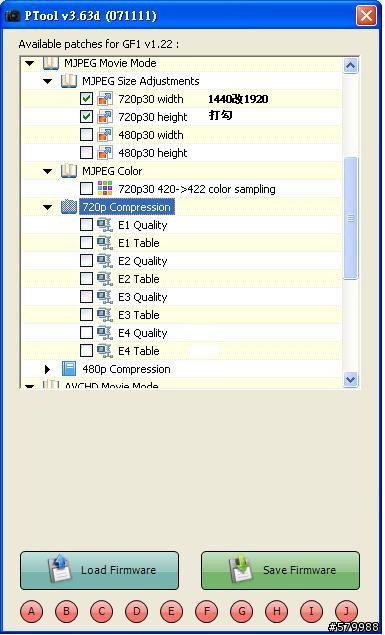Click the 720p30 height resize icon
This screenshot has height=635, width=385.
[x=105, y=117]
